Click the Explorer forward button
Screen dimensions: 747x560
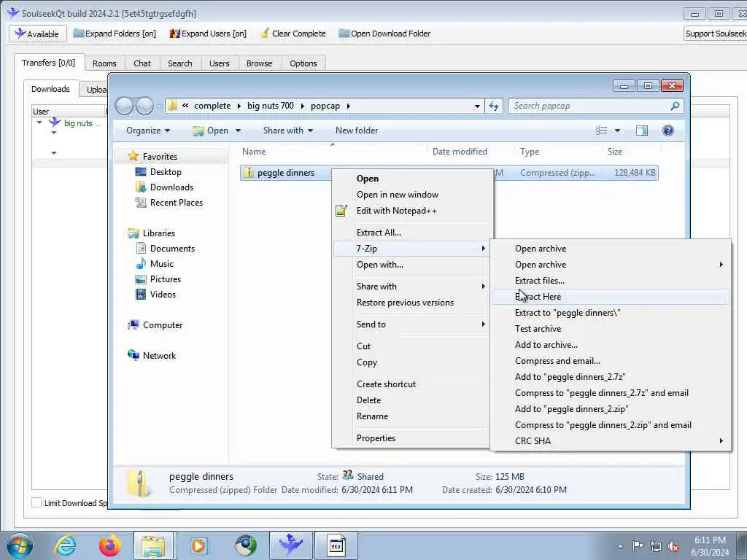pyautogui.click(x=144, y=106)
